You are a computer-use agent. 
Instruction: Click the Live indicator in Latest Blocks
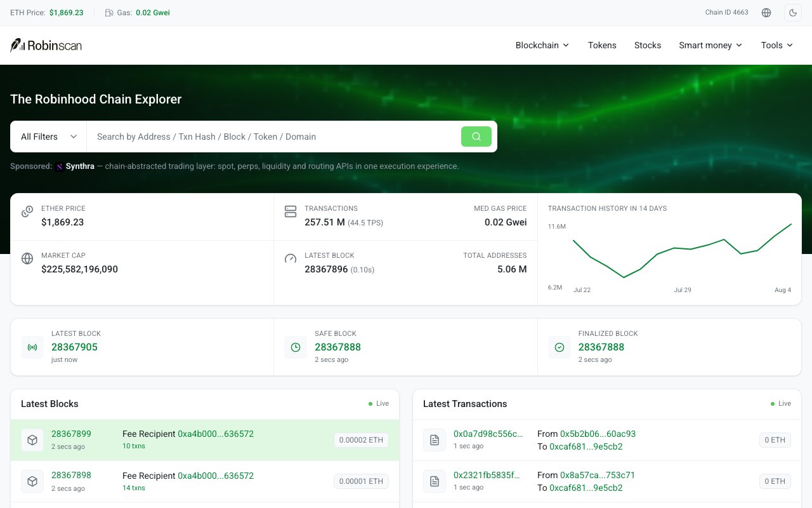tap(379, 404)
